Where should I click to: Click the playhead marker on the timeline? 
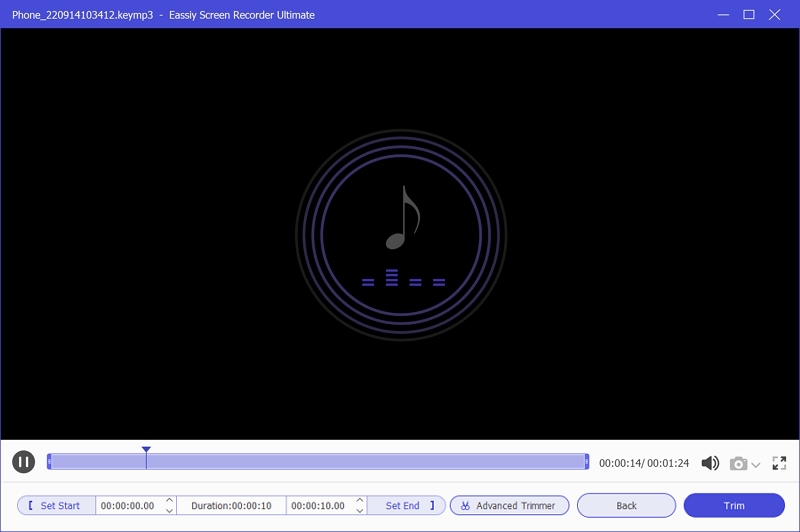[146, 450]
